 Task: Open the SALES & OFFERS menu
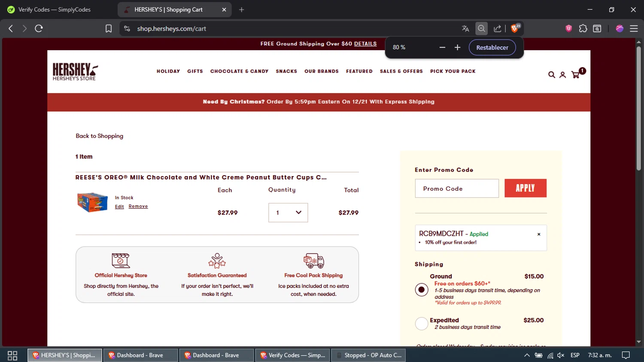tap(401, 71)
